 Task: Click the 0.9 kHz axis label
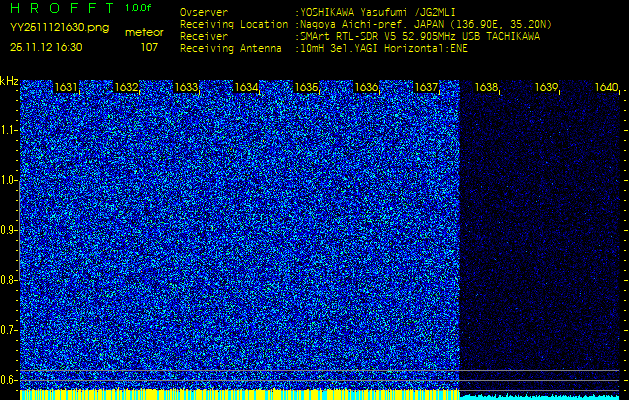tap(8, 230)
